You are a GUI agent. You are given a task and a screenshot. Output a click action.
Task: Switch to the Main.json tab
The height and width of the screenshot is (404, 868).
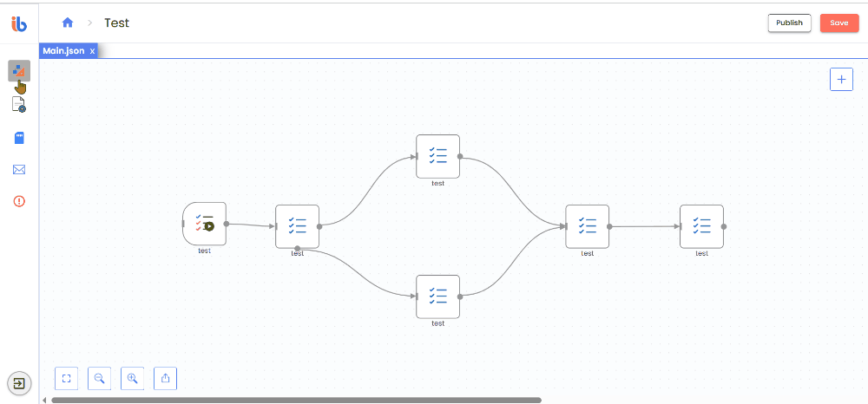pos(63,51)
